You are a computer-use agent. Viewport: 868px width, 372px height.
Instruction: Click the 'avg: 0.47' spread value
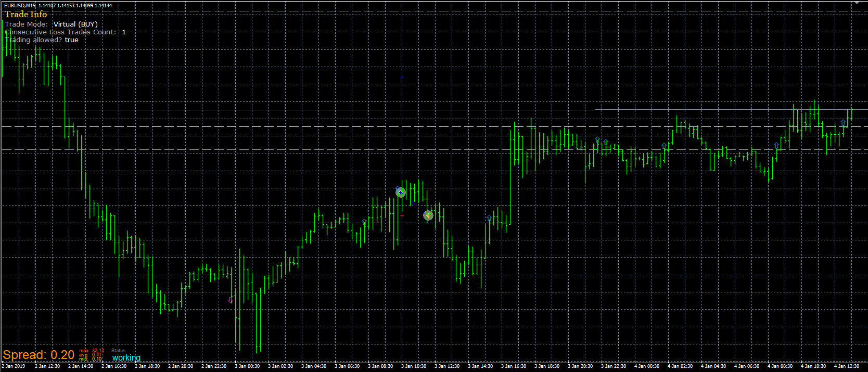click(x=91, y=355)
